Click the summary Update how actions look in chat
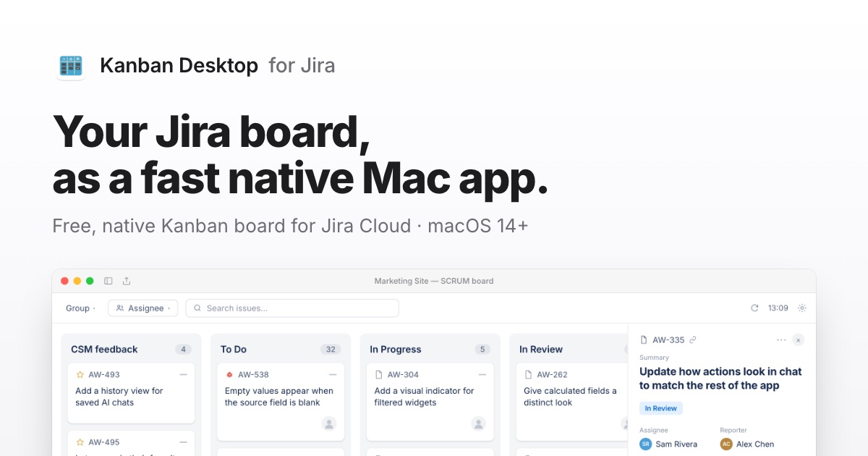This screenshot has height=456, width=868. 720,379
